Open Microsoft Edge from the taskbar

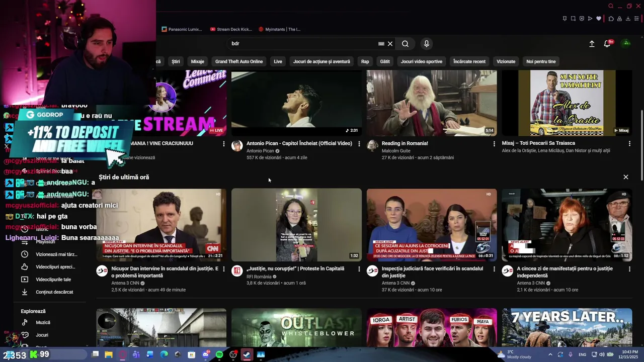[164, 354]
